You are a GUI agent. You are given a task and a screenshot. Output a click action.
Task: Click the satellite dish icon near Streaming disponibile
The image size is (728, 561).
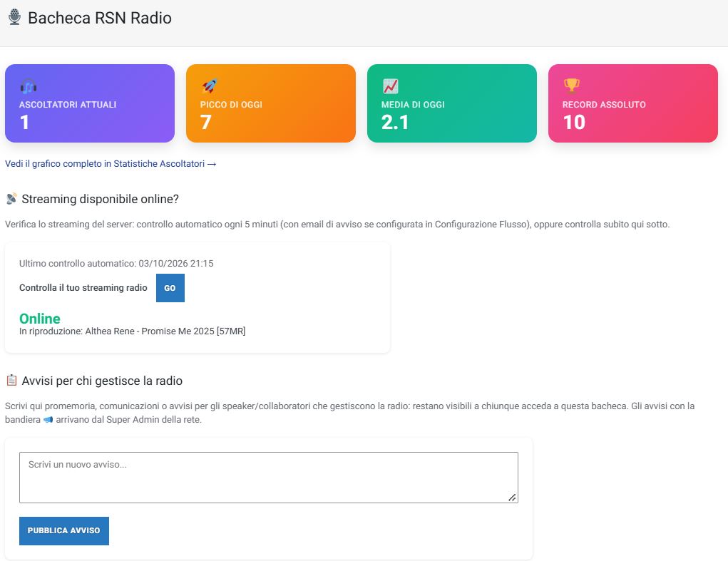(x=11, y=199)
